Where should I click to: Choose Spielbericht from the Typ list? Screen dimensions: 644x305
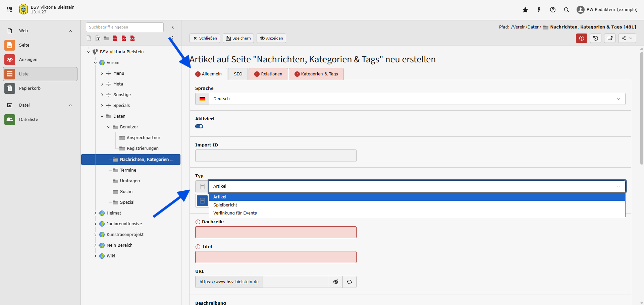click(x=225, y=205)
